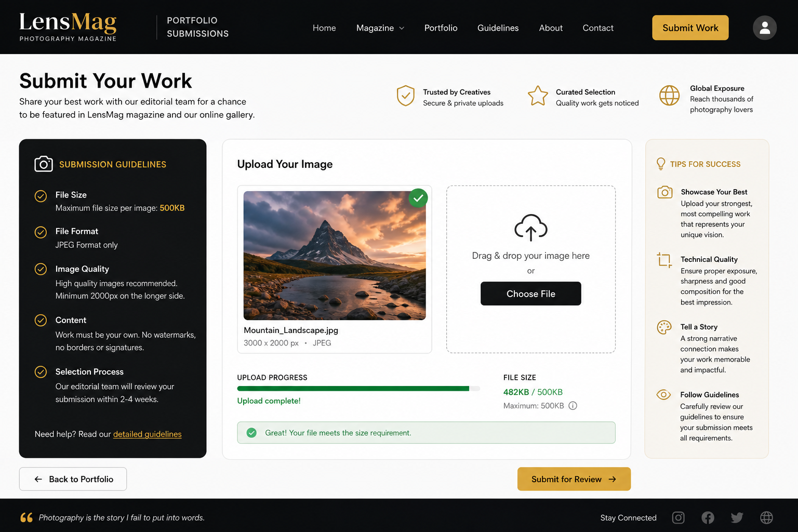Open the Portfolio nav item
The image size is (798, 532).
[x=441, y=28]
